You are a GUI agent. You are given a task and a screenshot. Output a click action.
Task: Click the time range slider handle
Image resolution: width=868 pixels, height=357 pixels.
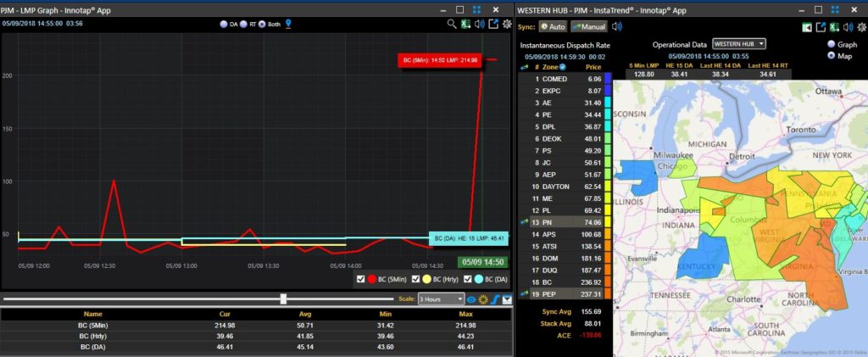click(x=283, y=298)
